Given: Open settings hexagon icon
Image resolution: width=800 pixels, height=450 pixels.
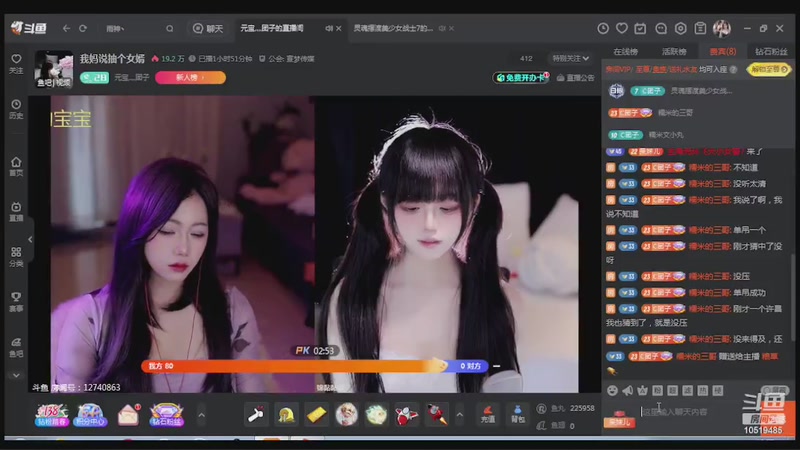Looking at the screenshot, I should coord(681,29).
